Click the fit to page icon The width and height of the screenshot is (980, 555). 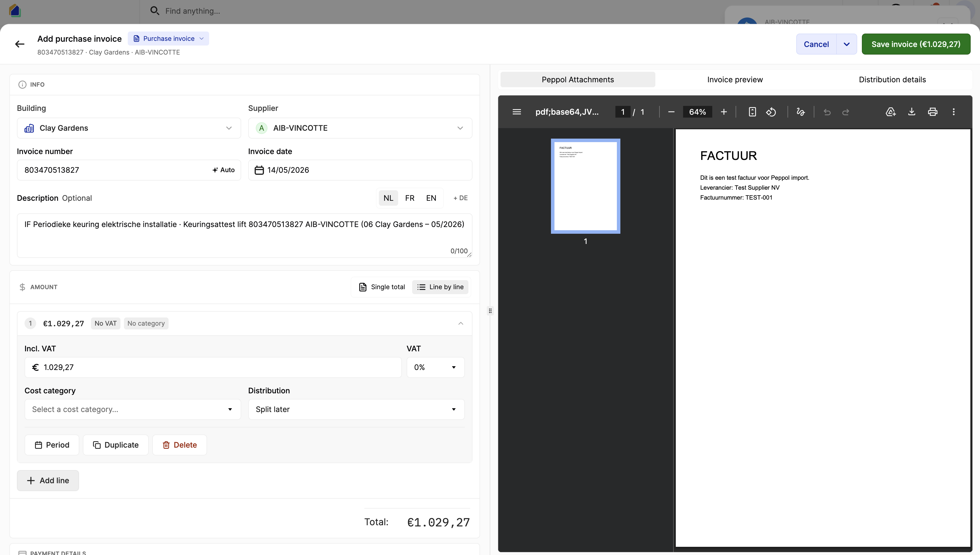752,112
